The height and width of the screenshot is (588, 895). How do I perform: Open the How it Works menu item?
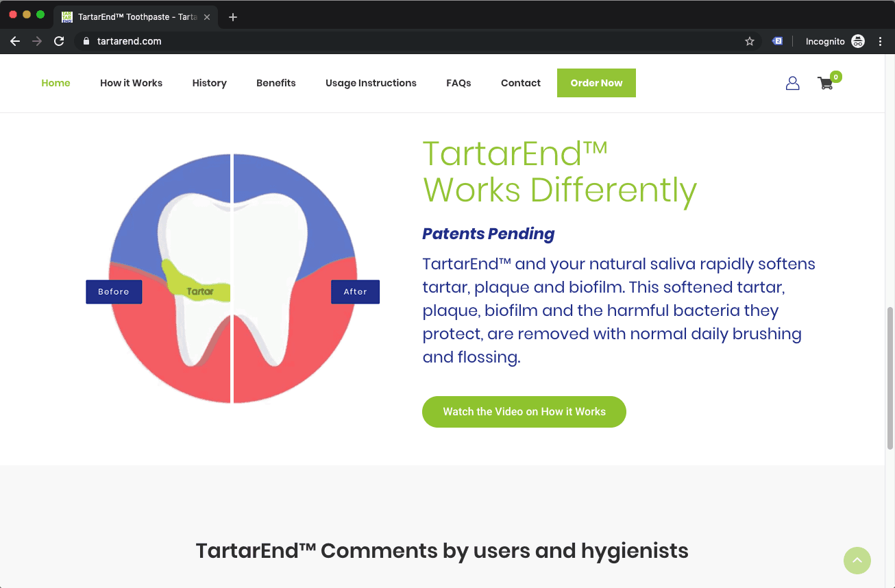pyautogui.click(x=131, y=83)
